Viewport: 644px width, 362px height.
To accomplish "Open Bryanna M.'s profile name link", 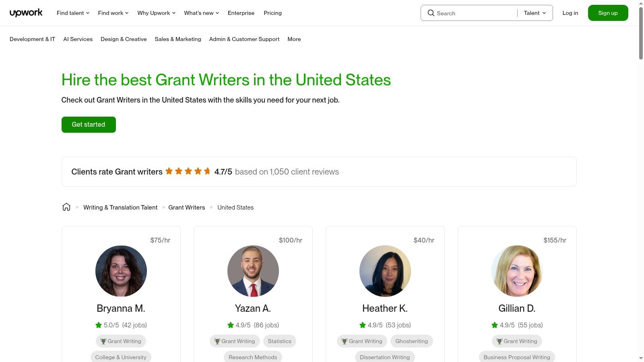I will click(x=121, y=309).
